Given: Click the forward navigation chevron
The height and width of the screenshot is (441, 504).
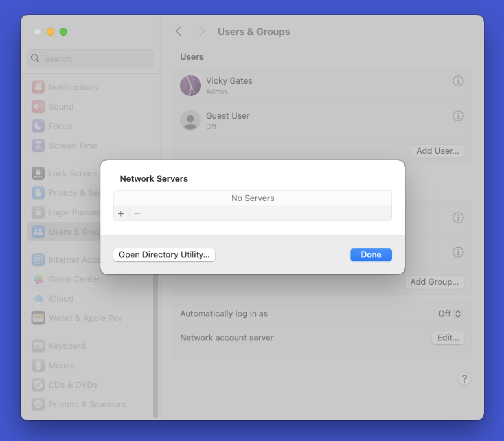Looking at the screenshot, I should [x=202, y=31].
